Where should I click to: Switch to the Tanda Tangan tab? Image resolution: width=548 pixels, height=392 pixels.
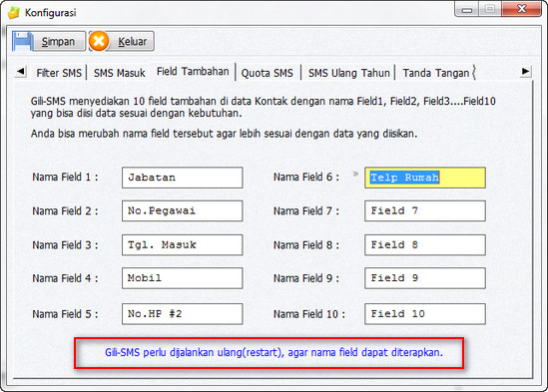(436, 73)
